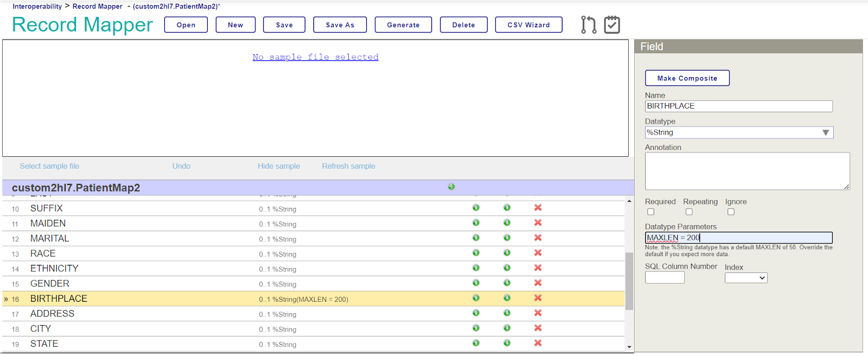Move the MAIDEN field up

point(476,223)
